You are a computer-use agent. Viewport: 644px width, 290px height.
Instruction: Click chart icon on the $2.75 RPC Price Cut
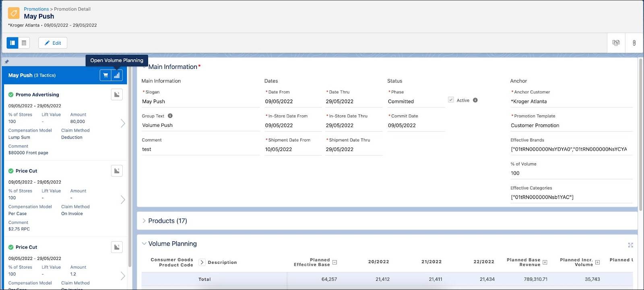117,171
